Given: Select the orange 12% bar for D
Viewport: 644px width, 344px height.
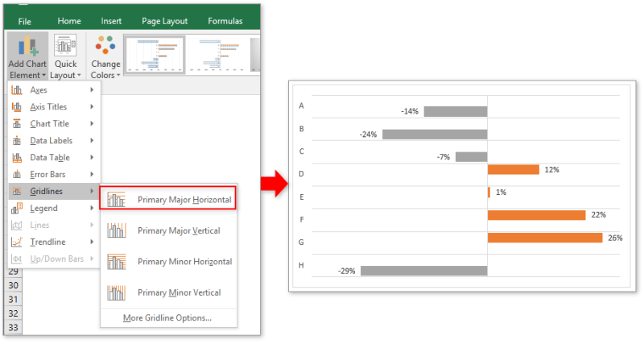Looking at the screenshot, I should pos(514,169).
